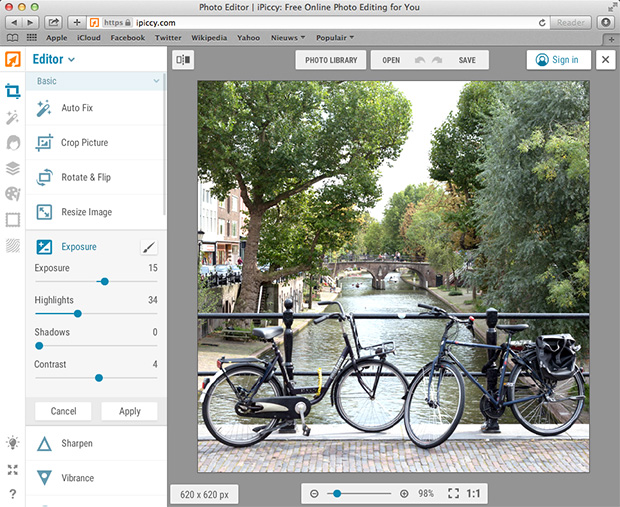The image size is (620, 507).
Task: Open the face retouch sidebar tool
Action: (x=13, y=143)
